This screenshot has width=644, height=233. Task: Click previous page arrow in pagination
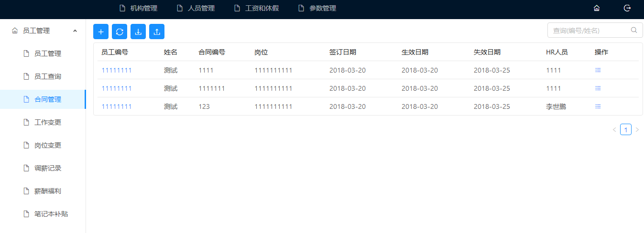tap(614, 129)
